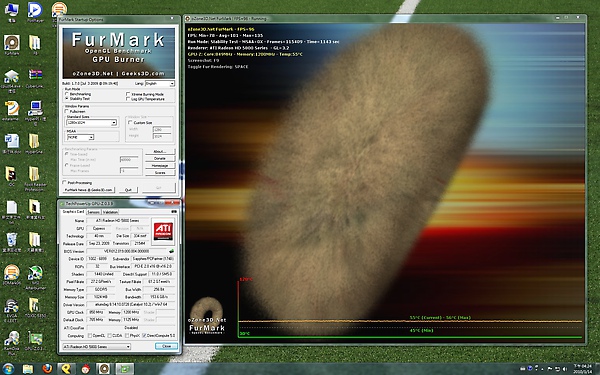Viewport: 600px width, 375px height.
Task: Click the Custom Size Height field
Action: tap(162, 136)
